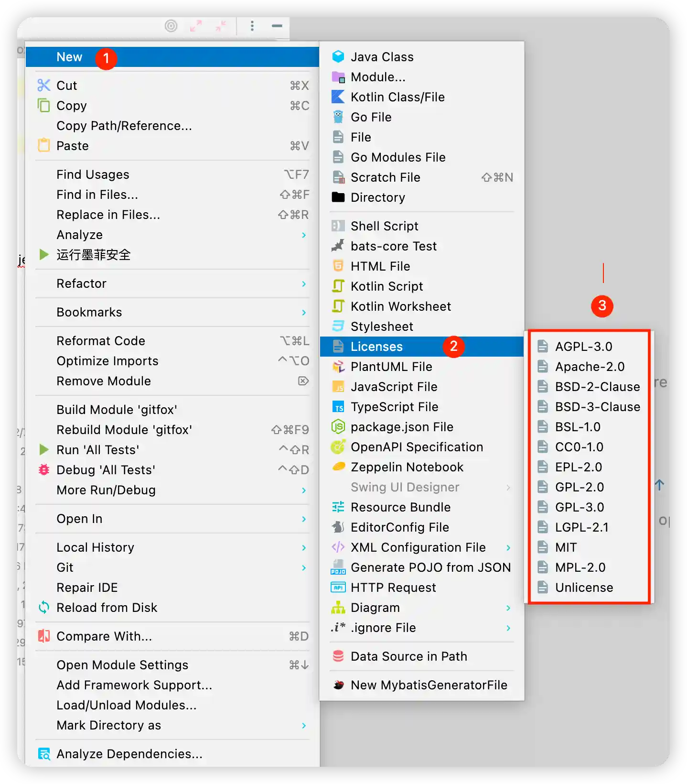Choose the MPL-2.0 license

[589, 567]
